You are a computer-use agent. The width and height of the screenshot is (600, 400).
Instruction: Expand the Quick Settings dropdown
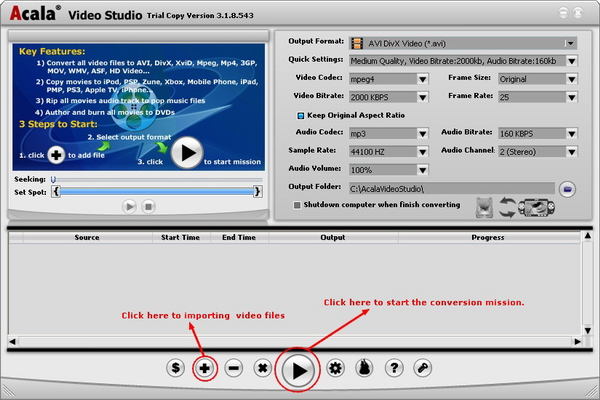[572, 61]
